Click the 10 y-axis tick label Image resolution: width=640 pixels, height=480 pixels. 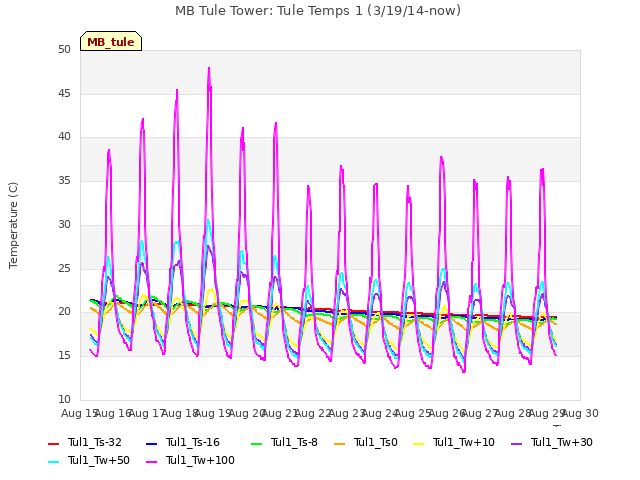[64, 399]
